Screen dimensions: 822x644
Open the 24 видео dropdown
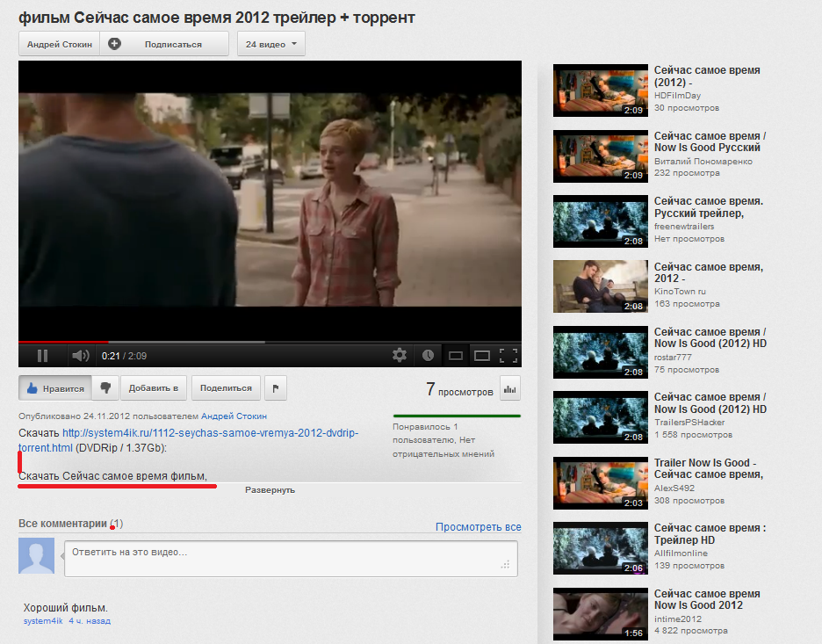(x=271, y=44)
